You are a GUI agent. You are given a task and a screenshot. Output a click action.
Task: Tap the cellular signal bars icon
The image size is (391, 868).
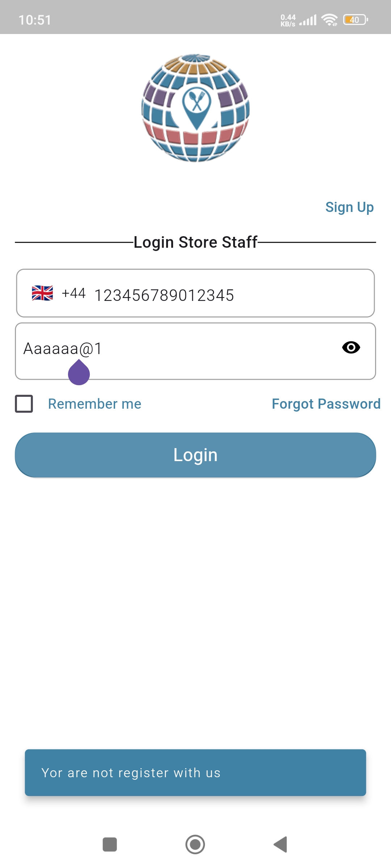point(308,20)
